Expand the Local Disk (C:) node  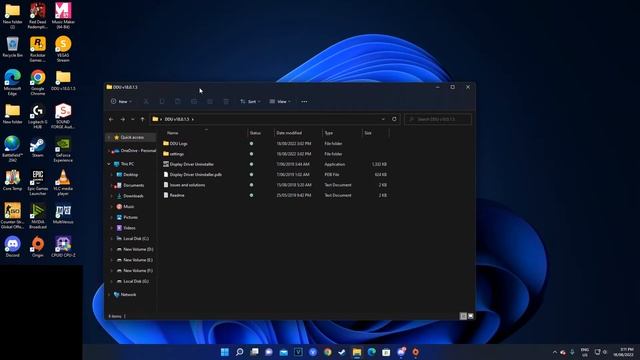112,238
